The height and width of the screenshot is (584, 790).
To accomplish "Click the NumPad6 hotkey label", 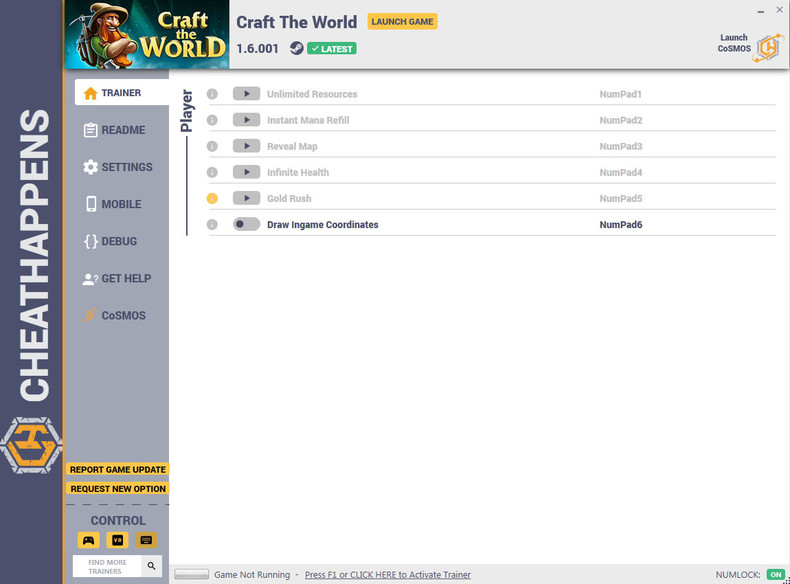I will click(x=621, y=225).
